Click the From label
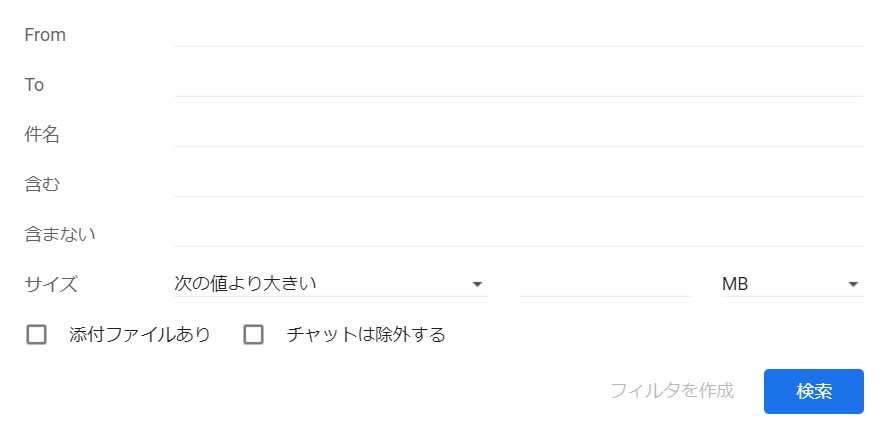886x430 pixels. point(45,35)
